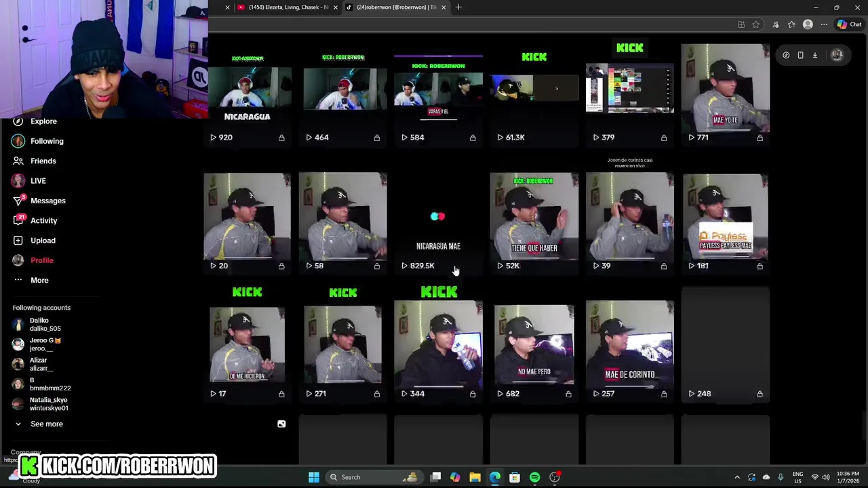Image resolution: width=868 pixels, height=488 pixels.
Task: Open Spotify from the taskbar
Action: [535, 477]
